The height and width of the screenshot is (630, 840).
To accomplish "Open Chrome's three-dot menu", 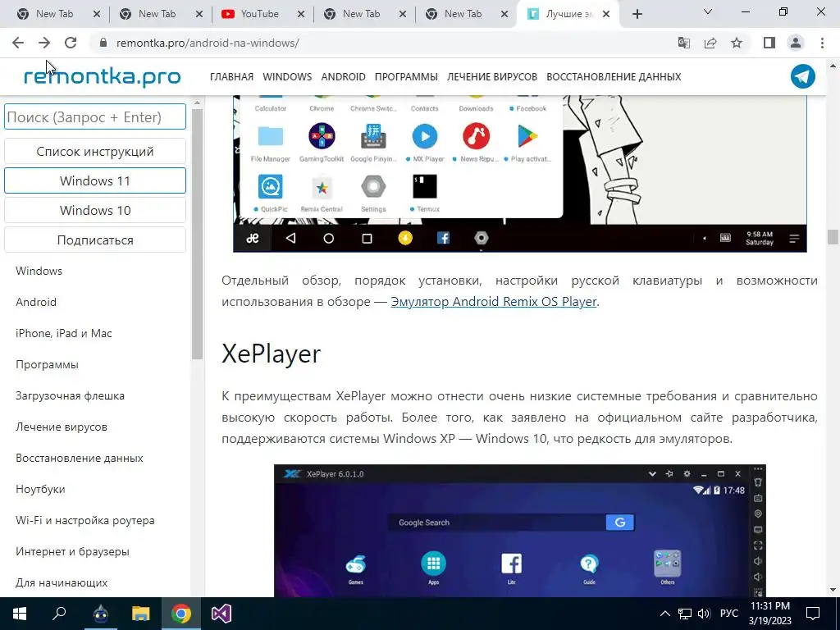I will 822,43.
